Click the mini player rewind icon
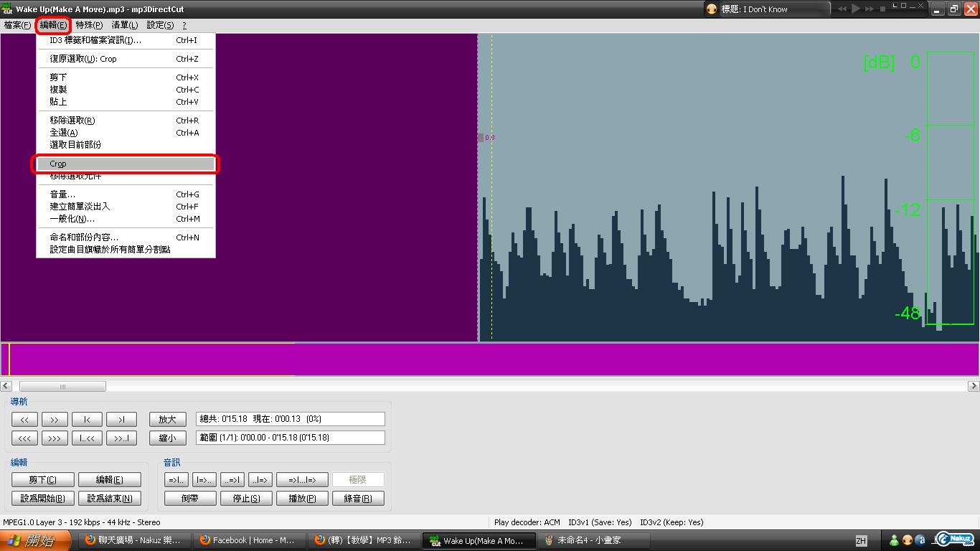 point(842,9)
